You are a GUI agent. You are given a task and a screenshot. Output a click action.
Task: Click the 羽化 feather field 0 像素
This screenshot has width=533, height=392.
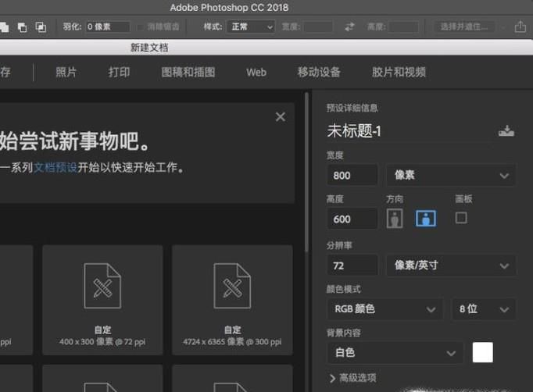click(x=108, y=27)
